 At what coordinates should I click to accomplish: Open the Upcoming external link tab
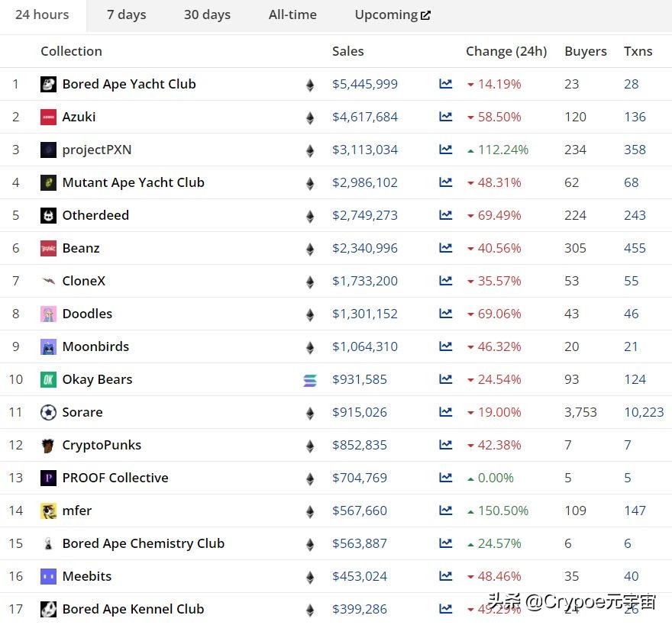click(393, 15)
